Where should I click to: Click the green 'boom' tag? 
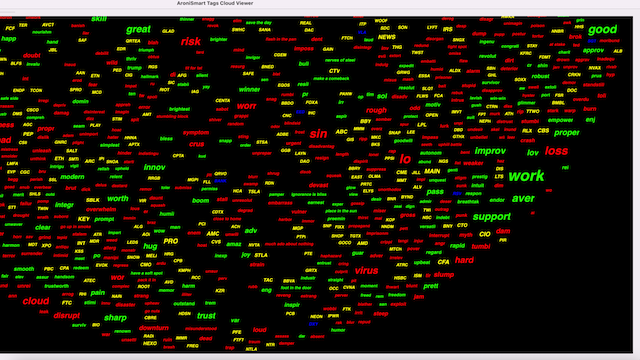point(200,200)
